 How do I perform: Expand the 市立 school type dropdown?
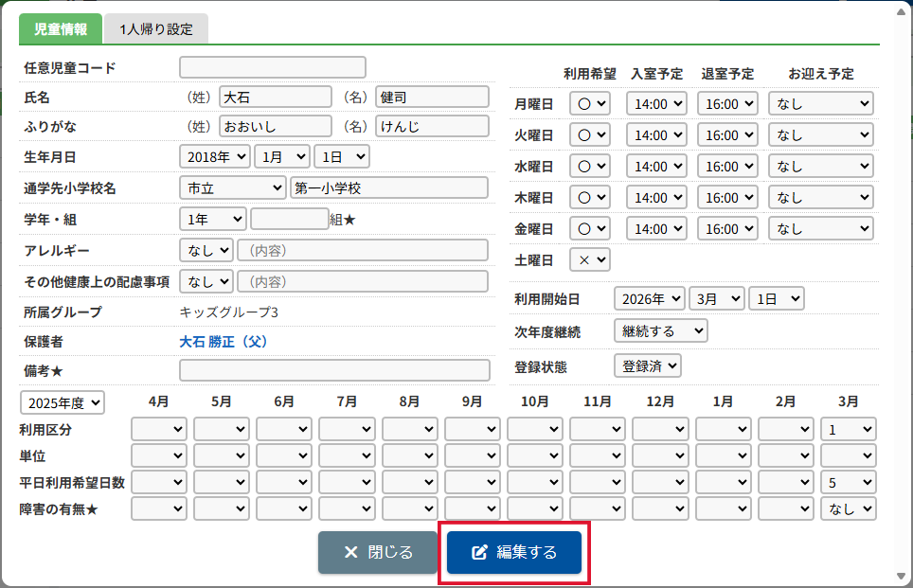pyautogui.click(x=233, y=188)
